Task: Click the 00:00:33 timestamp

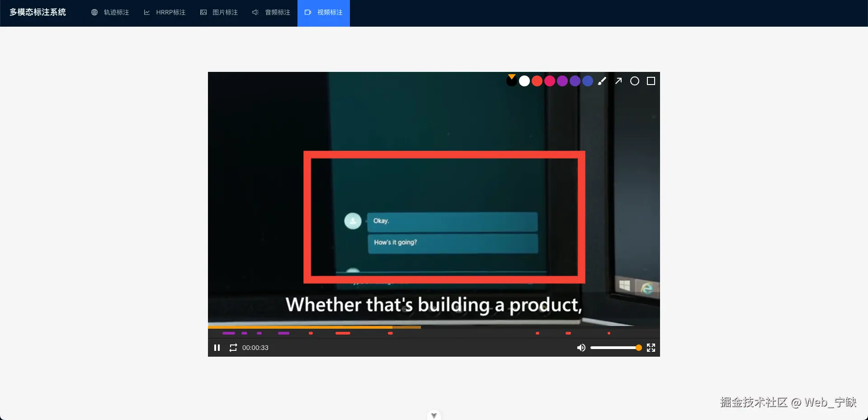Action: [x=255, y=348]
